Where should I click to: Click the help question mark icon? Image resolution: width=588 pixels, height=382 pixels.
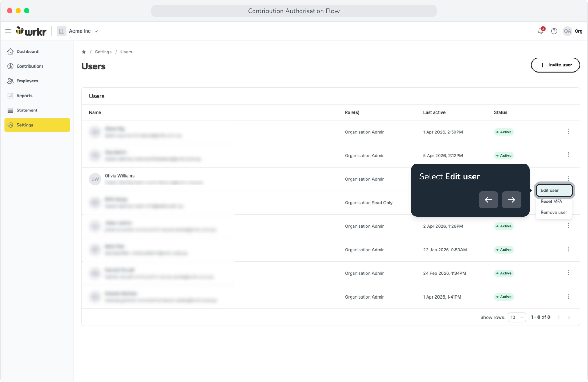554,31
